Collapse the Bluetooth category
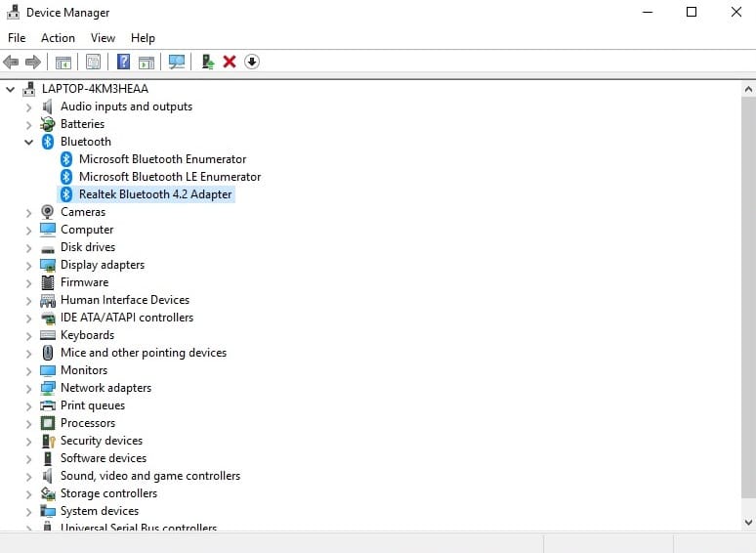Image resolution: width=756 pixels, height=553 pixels. pyautogui.click(x=28, y=142)
